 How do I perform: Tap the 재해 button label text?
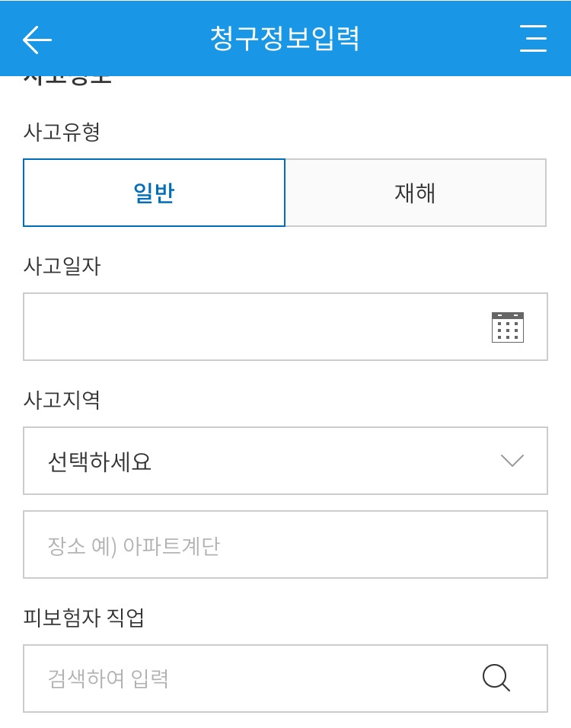click(x=415, y=193)
